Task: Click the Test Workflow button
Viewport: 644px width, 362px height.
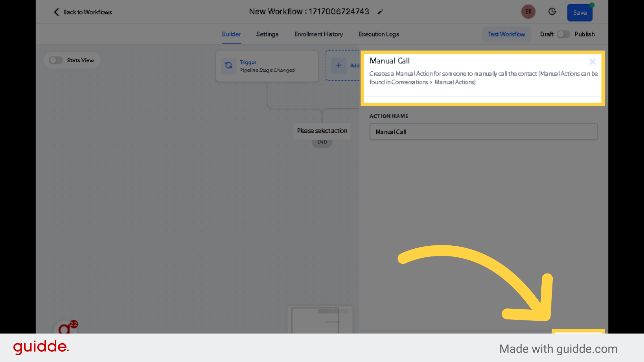Action: click(506, 34)
